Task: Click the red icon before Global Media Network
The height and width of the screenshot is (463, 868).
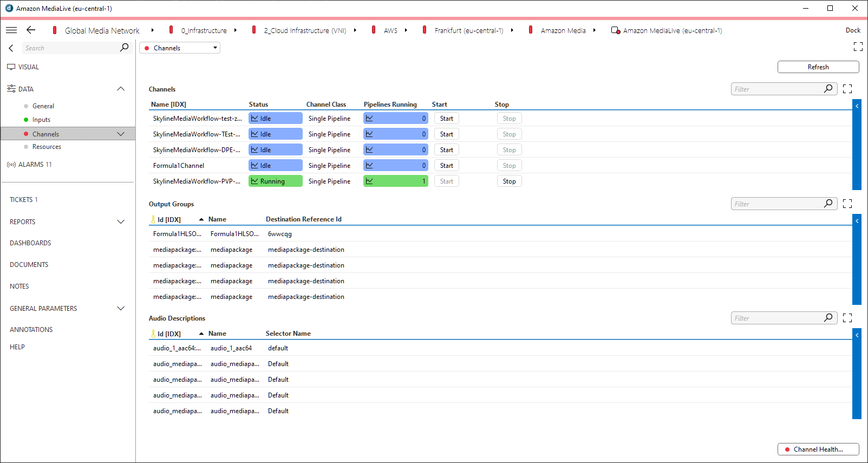Action: [x=55, y=30]
